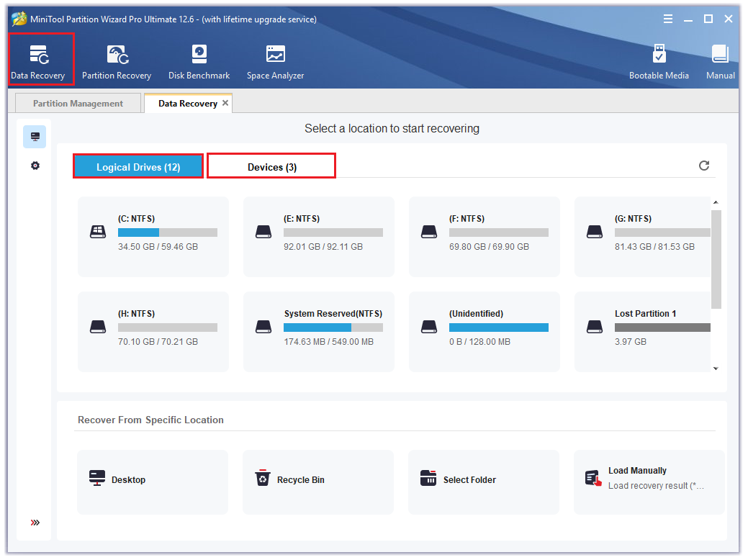Click Load Manually recovery result

tap(649, 482)
